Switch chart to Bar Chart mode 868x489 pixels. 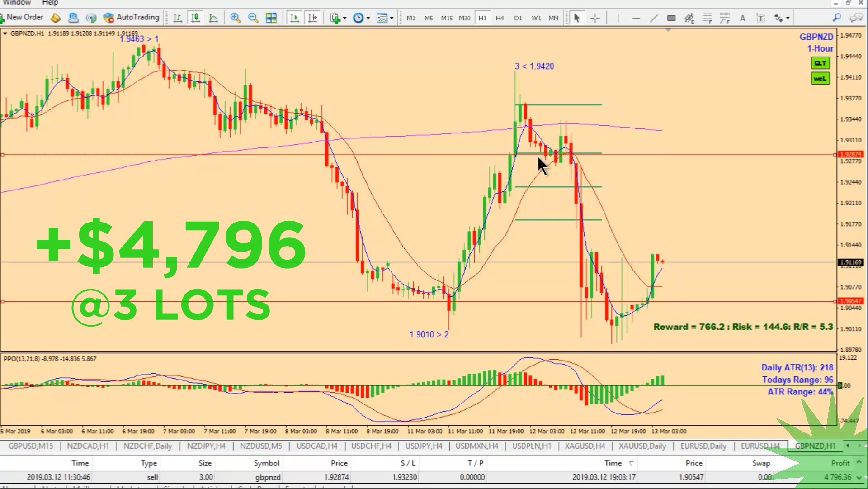pos(177,18)
